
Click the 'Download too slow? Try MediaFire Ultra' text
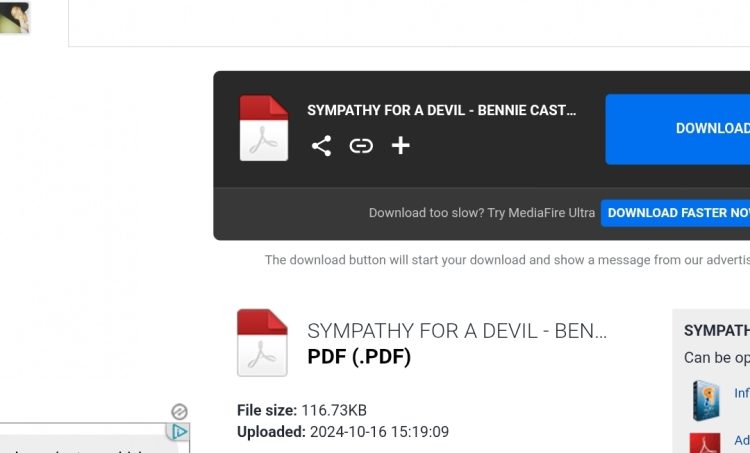pyautogui.click(x=481, y=213)
